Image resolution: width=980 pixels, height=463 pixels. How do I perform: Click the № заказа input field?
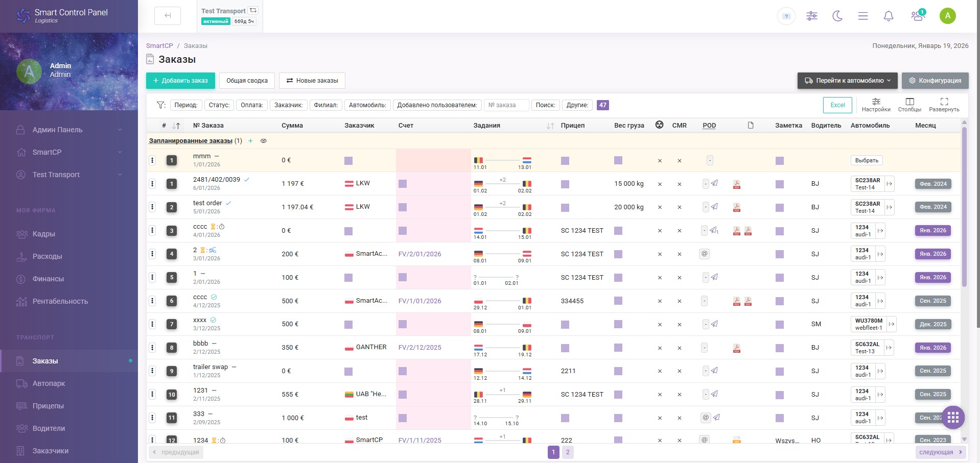(x=506, y=105)
